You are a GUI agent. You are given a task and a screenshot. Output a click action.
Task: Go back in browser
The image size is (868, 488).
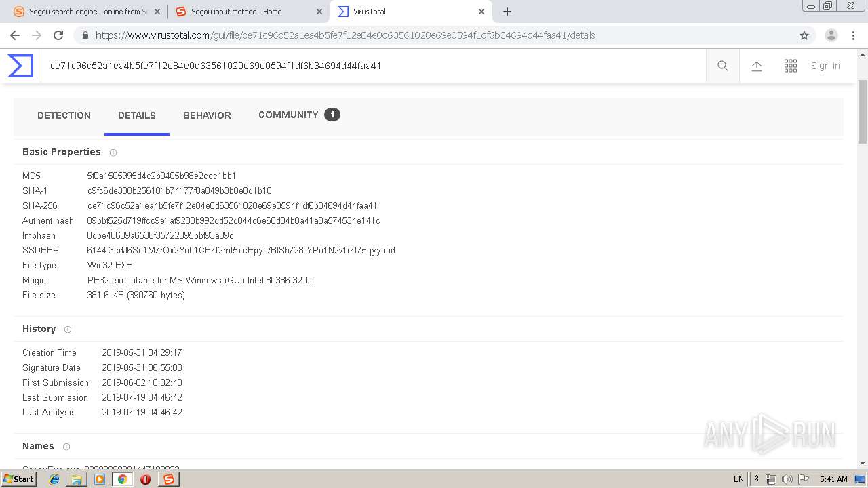click(x=15, y=35)
